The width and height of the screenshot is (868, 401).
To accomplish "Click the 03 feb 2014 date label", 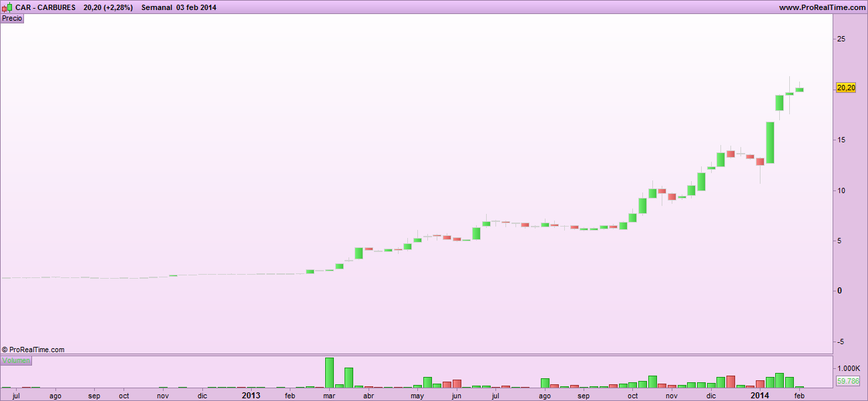I will point(196,7).
